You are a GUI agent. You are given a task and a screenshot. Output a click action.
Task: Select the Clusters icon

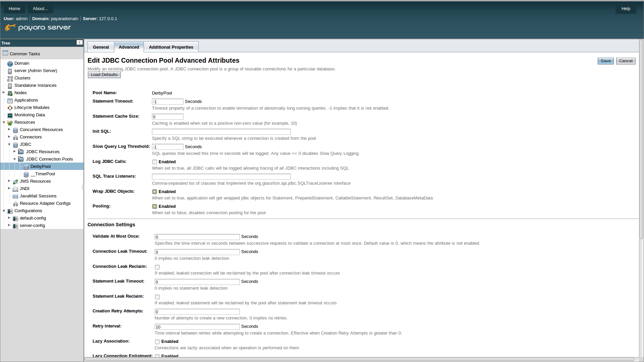pyautogui.click(x=10, y=78)
